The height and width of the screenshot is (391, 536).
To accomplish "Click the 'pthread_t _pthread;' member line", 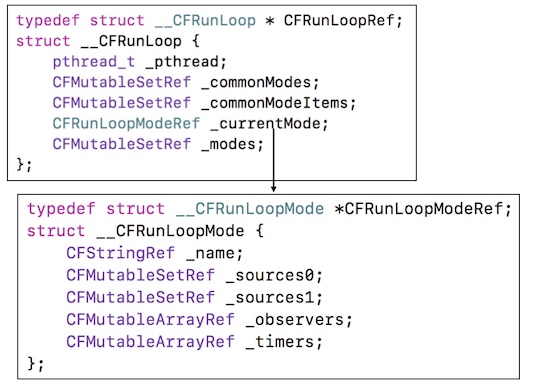I will tap(139, 62).
